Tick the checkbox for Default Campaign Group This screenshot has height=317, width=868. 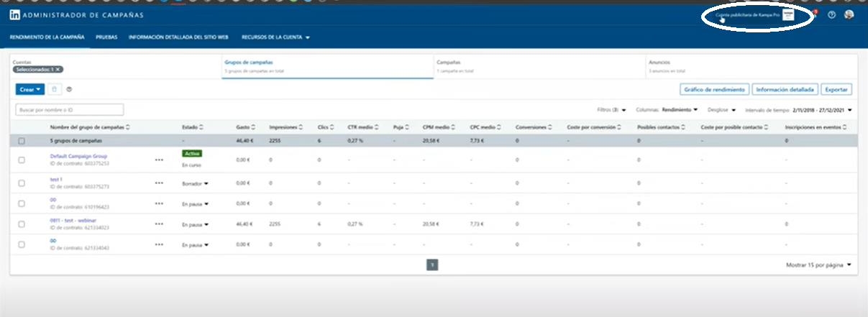pyautogui.click(x=22, y=160)
